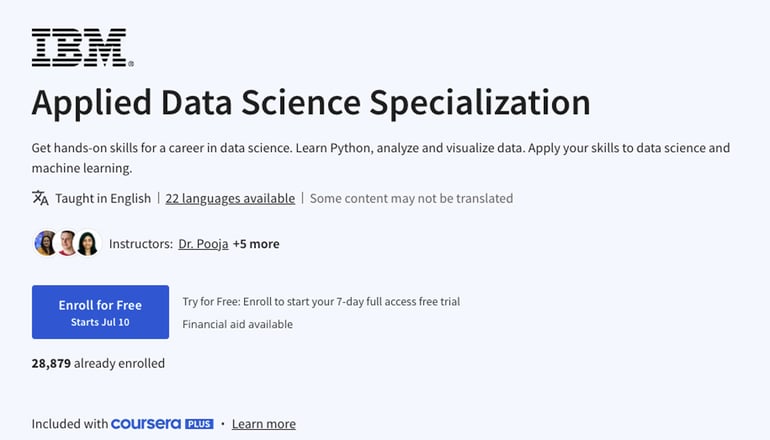The width and height of the screenshot is (770, 440).
Task: Open the 22 languages available link
Action: tap(230, 198)
